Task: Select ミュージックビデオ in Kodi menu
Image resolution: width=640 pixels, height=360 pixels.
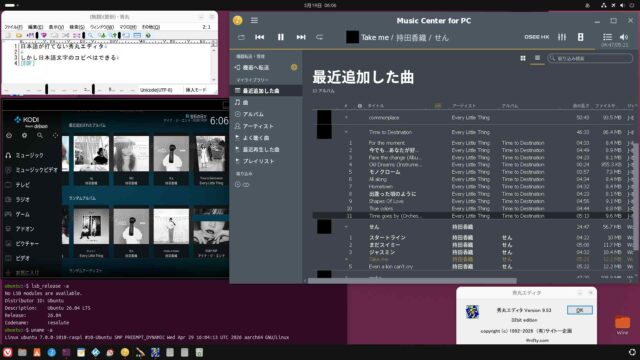Action: (31, 170)
